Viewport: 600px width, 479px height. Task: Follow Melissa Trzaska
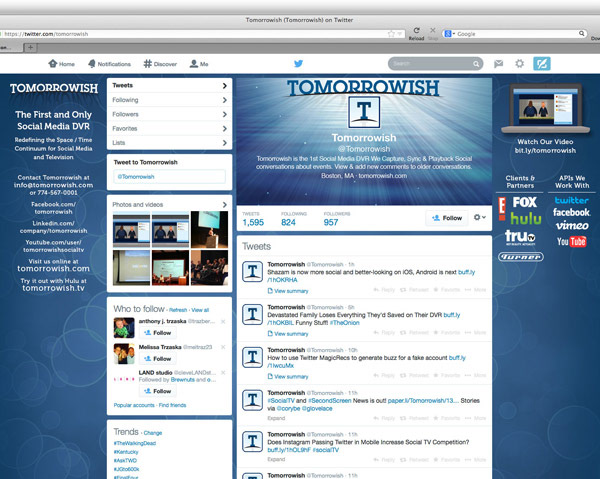point(158,358)
